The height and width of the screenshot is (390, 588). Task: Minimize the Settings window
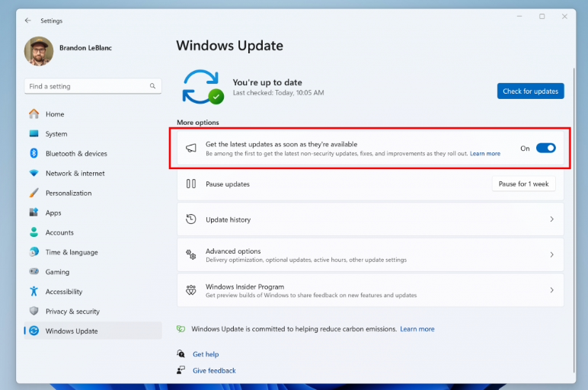[x=519, y=17]
